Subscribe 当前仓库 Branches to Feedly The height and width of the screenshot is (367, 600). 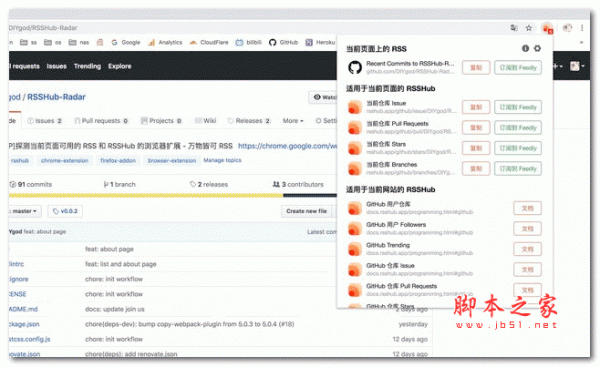click(x=518, y=168)
